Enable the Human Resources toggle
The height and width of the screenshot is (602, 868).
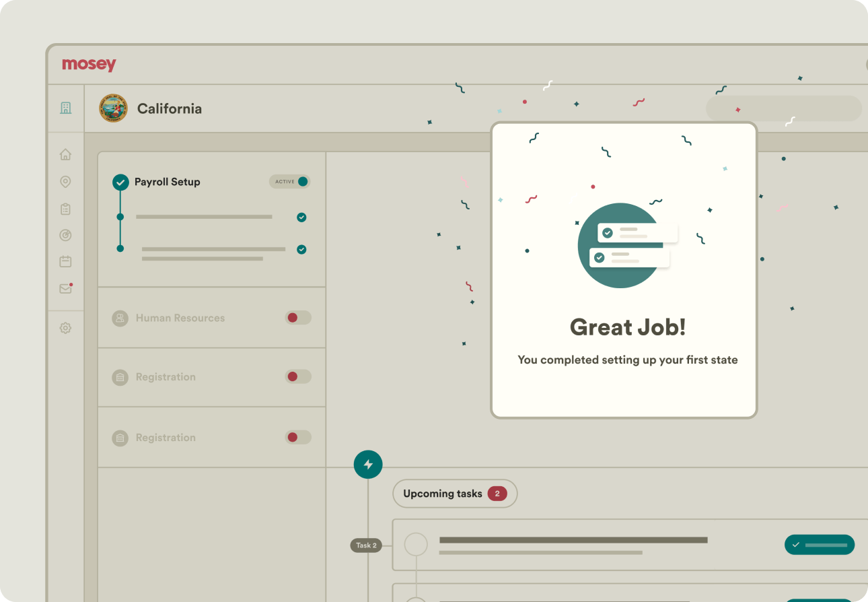pyautogui.click(x=297, y=318)
